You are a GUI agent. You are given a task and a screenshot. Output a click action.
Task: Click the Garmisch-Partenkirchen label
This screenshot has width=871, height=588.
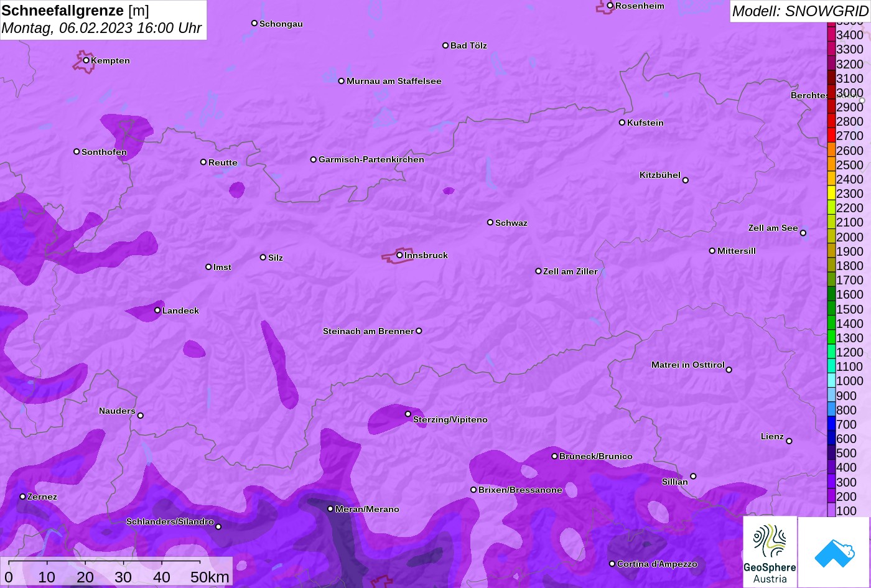(x=371, y=159)
